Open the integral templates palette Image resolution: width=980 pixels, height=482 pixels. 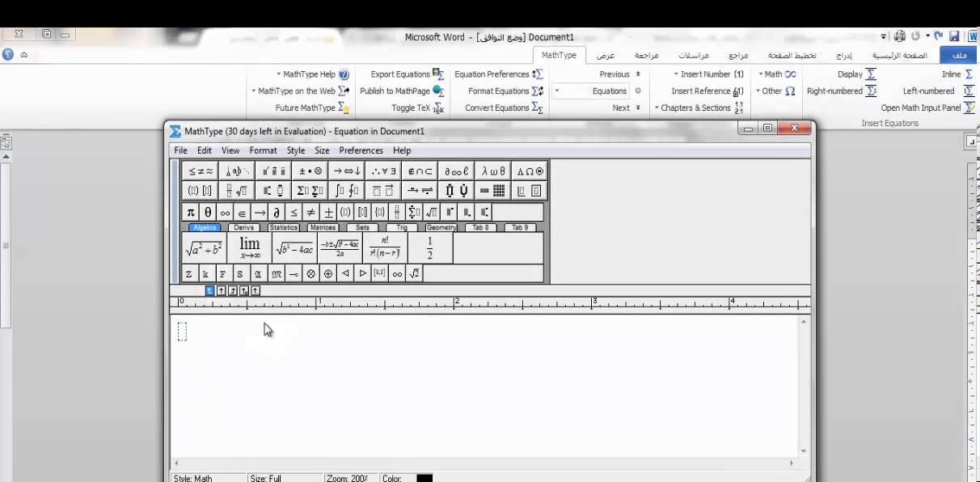pos(347,191)
